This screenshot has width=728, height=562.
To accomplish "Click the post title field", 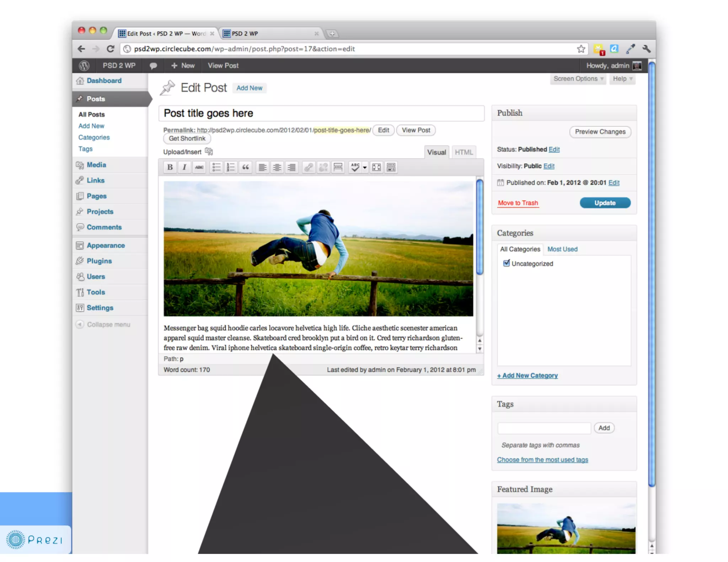I will (x=321, y=113).
